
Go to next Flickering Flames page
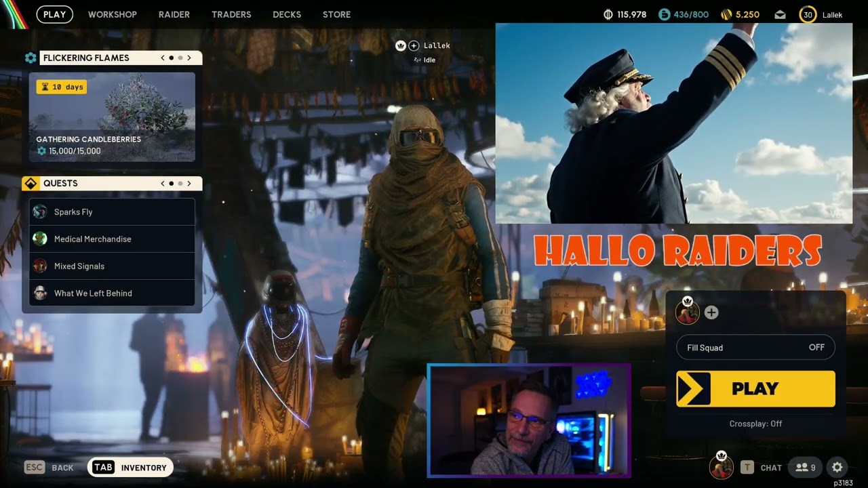click(x=189, y=58)
